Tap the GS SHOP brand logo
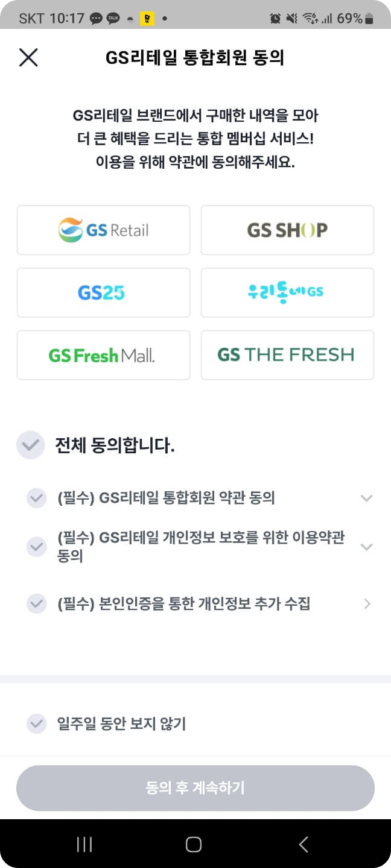The image size is (391, 868). tap(287, 230)
